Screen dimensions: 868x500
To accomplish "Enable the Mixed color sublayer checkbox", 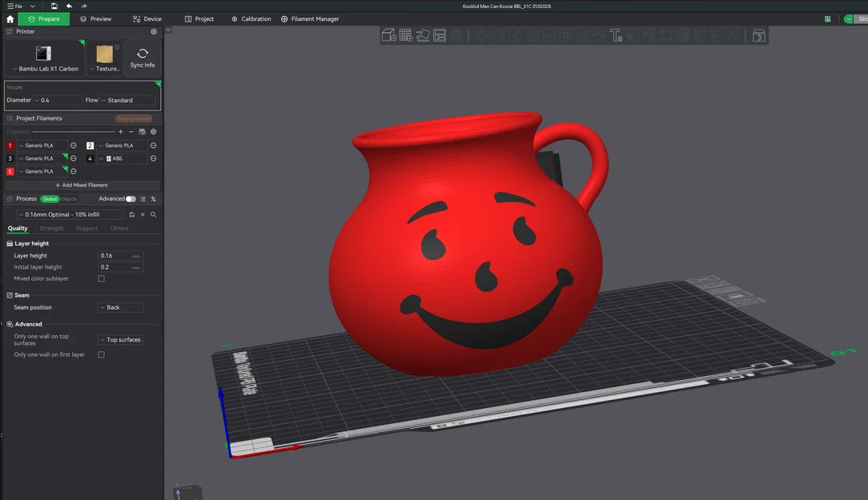I will pyautogui.click(x=102, y=278).
